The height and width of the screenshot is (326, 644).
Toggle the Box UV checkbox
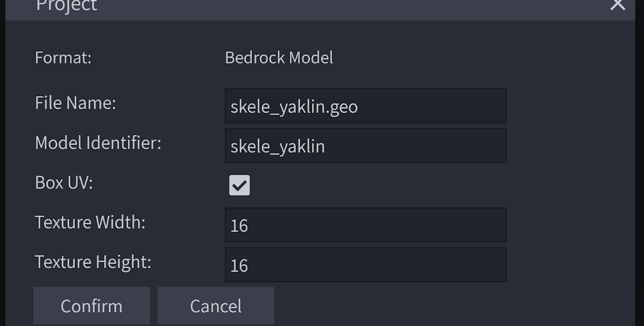click(x=239, y=185)
